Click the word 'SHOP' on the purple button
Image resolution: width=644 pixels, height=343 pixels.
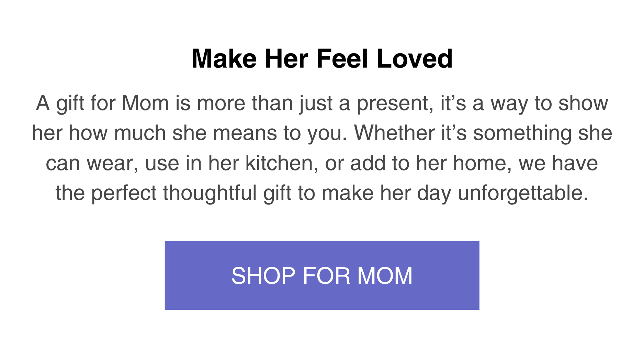tap(263, 276)
